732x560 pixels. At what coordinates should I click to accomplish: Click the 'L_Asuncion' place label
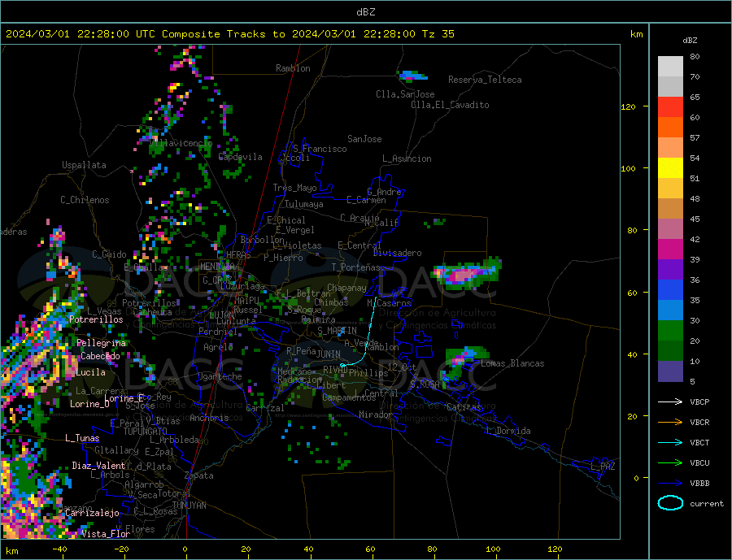(x=407, y=158)
